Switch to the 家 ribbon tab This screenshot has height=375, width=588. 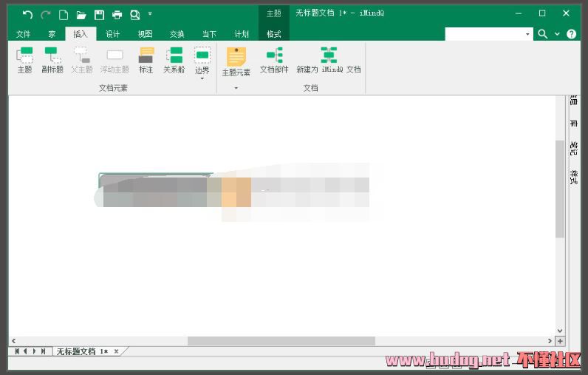point(52,34)
